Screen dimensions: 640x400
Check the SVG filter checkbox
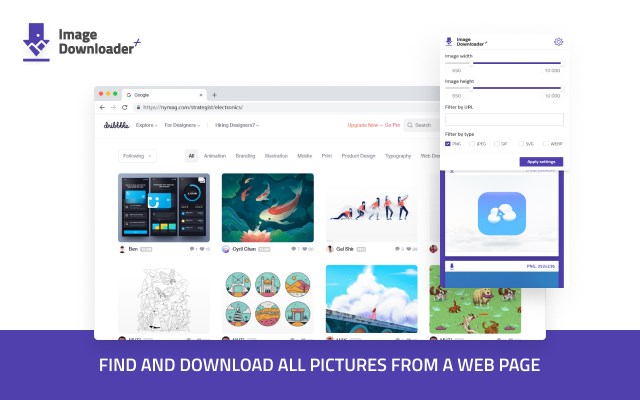(x=521, y=144)
